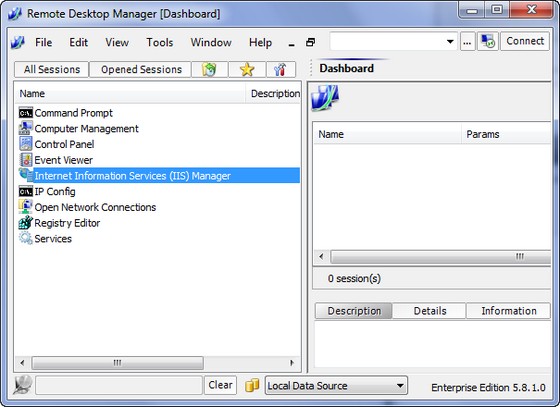560x407 pixels.
Task: Open the tools tab with wrench icon
Action: pos(281,69)
